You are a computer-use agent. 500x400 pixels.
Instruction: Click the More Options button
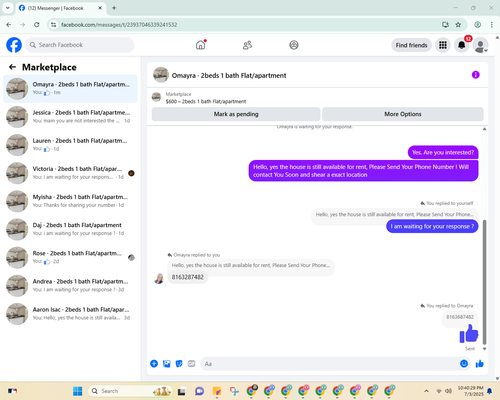point(403,114)
